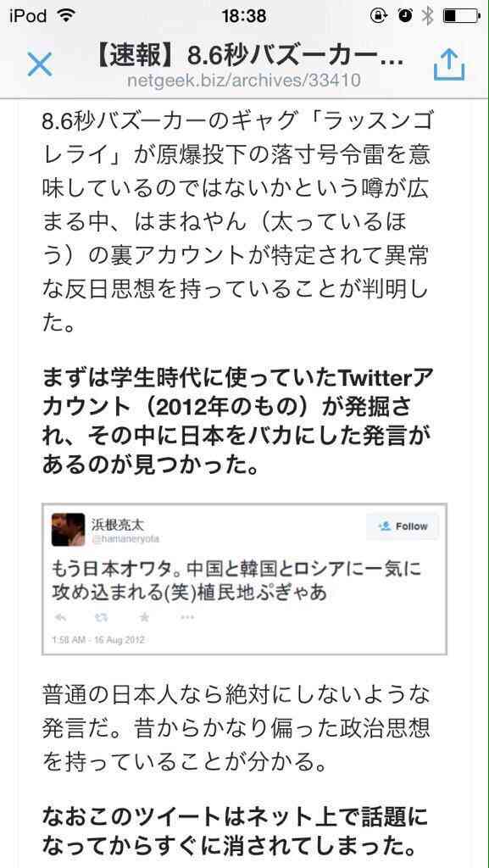
Task: Tap the Bluetooth status icon
Action: pos(427,17)
